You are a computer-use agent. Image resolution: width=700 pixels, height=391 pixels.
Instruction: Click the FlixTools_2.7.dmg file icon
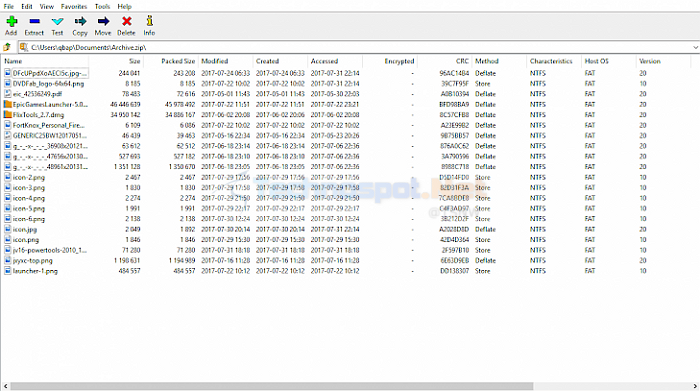(8, 115)
